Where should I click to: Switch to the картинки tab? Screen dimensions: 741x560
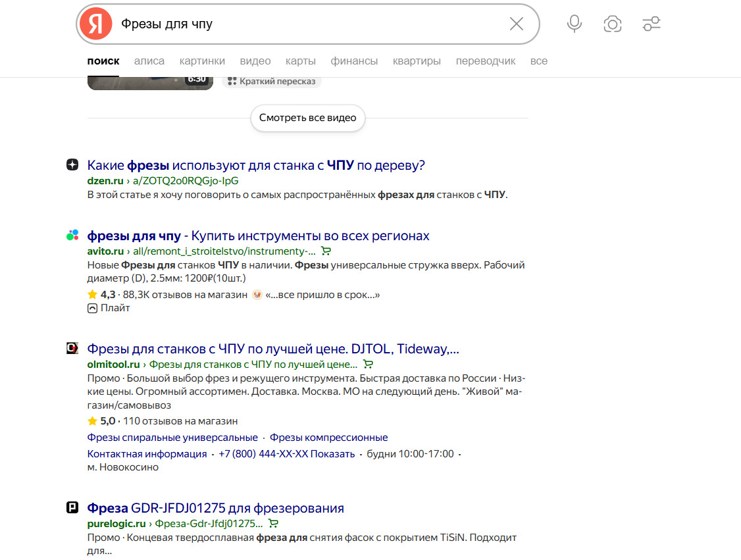coord(202,61)
